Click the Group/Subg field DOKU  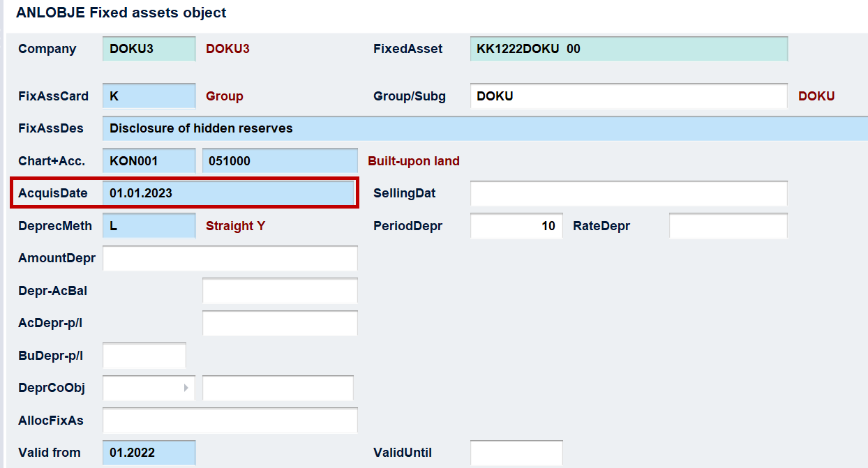coord(629,96)
